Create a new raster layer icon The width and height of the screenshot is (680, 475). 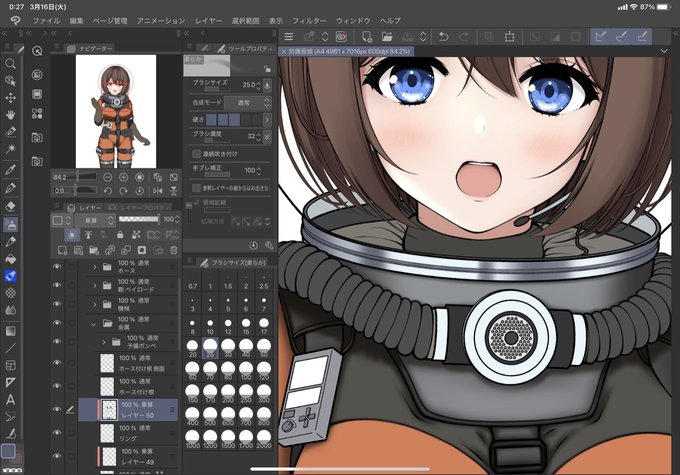click(62, 250)
